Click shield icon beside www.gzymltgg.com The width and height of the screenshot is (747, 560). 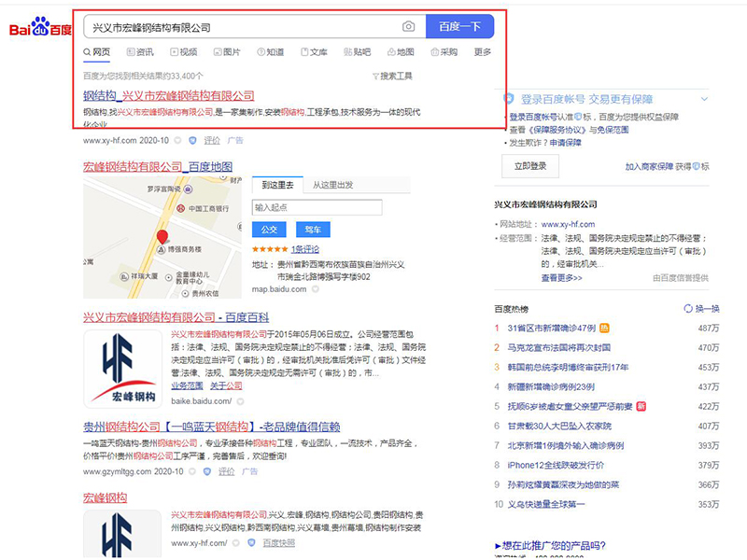[x=206, y=471]
